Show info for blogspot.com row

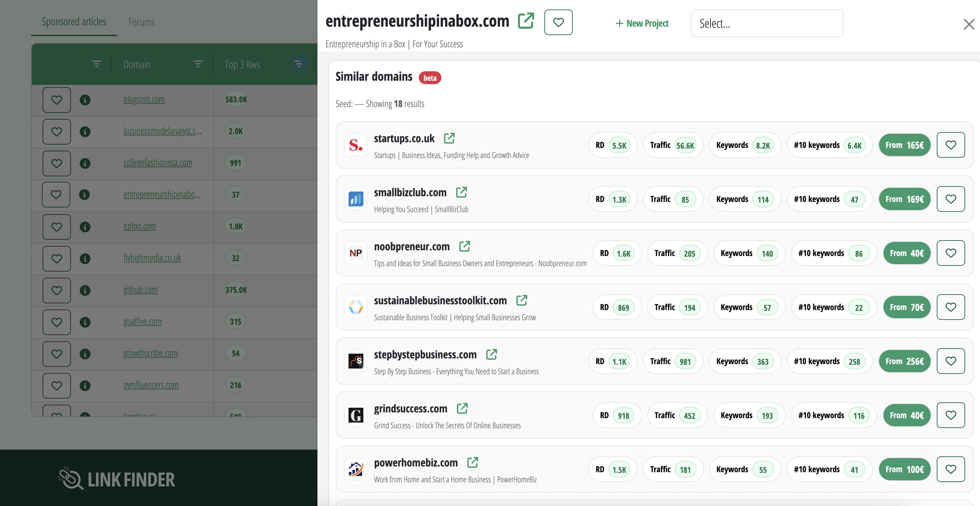85,100
